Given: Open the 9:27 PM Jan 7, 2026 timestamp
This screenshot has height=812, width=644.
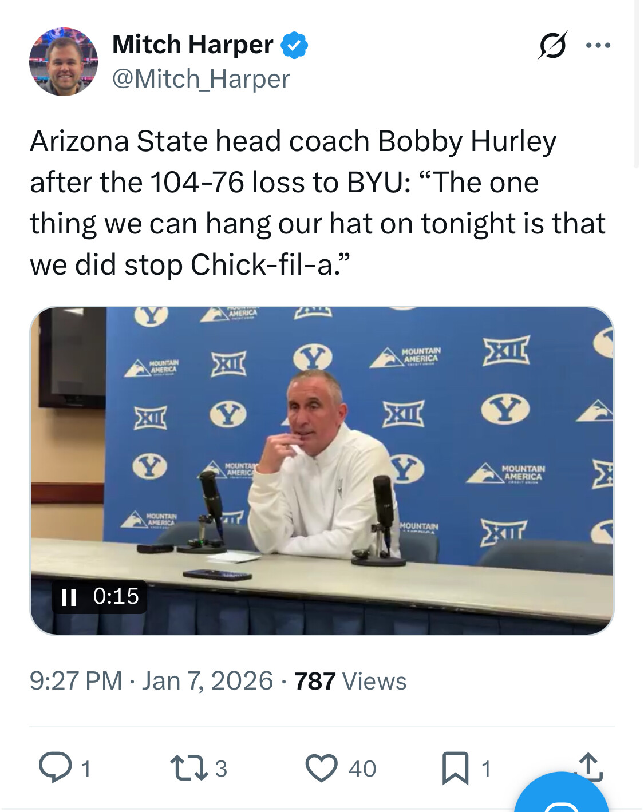Looking at the screenshot, I should pyautogui.click(x=151, y=681).
